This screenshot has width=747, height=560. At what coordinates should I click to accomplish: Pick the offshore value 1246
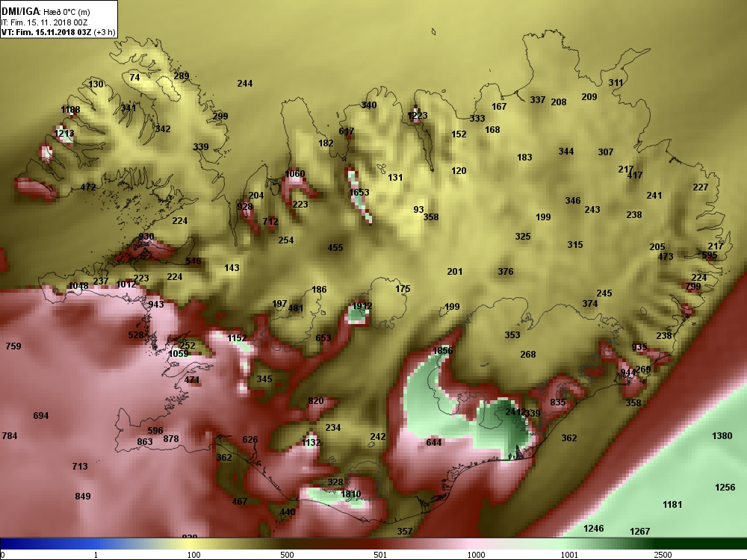click(x=594, y=529)
